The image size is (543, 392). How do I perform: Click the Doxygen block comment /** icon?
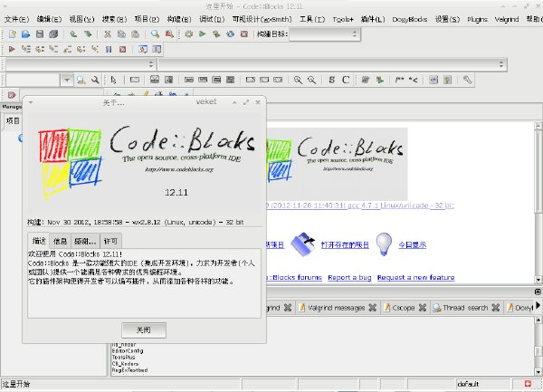click(x=400, y=80)
